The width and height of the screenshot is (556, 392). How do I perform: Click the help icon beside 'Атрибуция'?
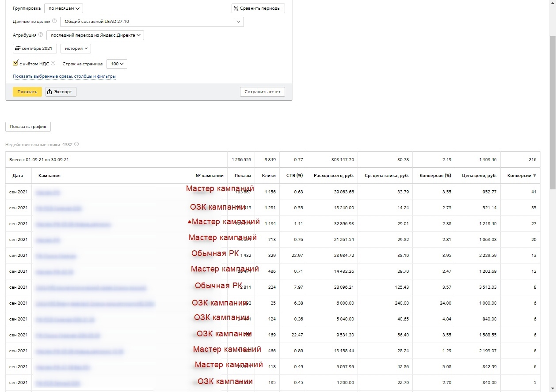[x=41, y=35]
